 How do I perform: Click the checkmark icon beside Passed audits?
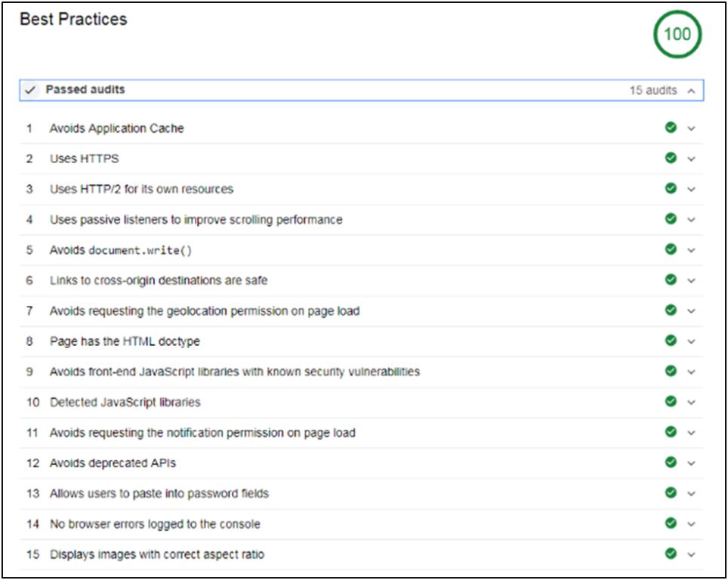30,90
